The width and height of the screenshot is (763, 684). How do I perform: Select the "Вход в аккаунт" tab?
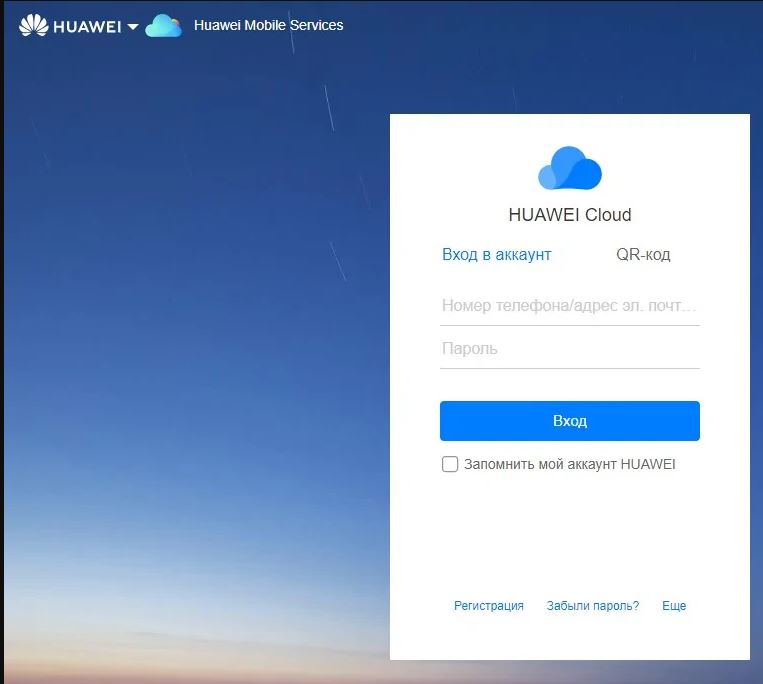(x=496, y=254)
